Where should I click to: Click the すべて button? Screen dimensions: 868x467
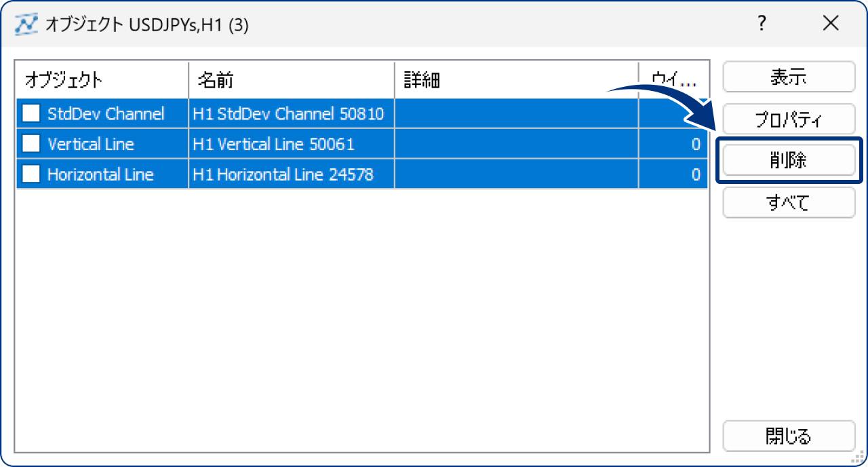coord(789,202)
